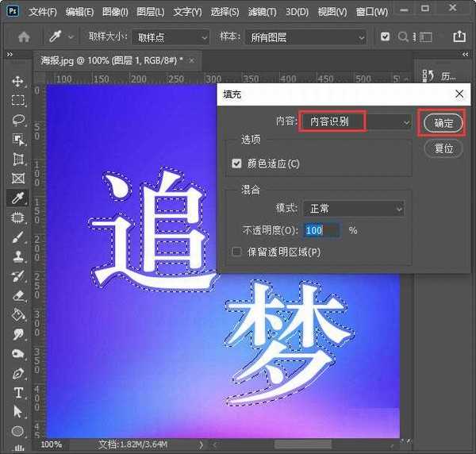Choose the Horizontal Type tool
The image size is (476, 454).
18,393
